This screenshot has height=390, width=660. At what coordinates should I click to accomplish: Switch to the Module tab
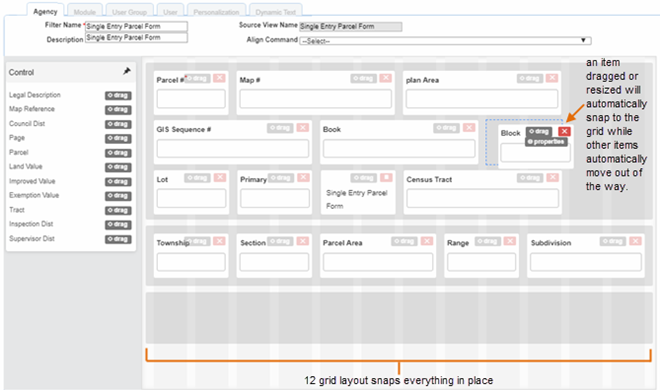click(85, 11)
